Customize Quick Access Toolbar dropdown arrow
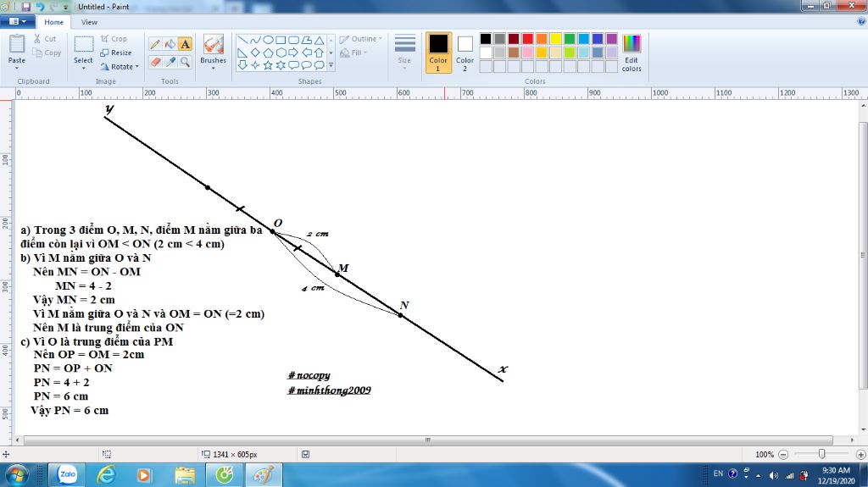This screenshot has width=868, height=487. 66,7
